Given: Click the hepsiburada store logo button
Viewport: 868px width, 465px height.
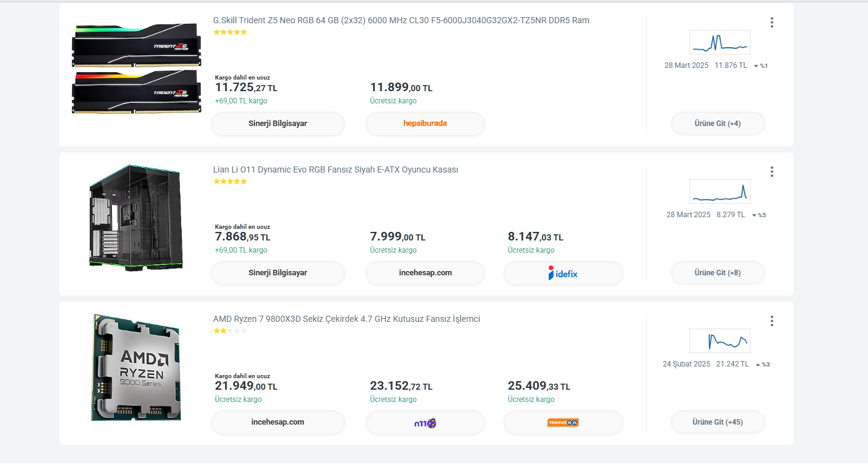Looking at the screenshot, I should point(425,124).
